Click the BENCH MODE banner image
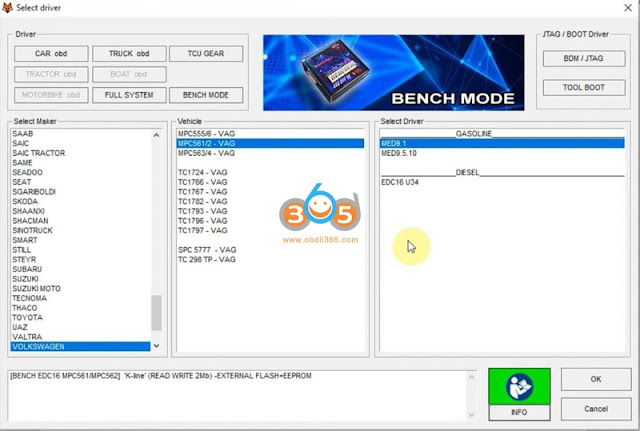This screenshot has height=431, width=640. point(394,73)
